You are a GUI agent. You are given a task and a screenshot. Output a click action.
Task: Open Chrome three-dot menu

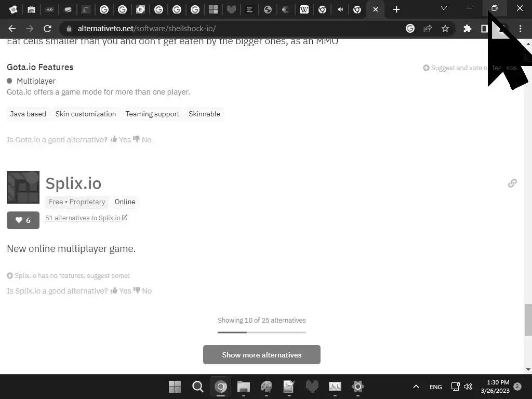click(x=520, y=29)
